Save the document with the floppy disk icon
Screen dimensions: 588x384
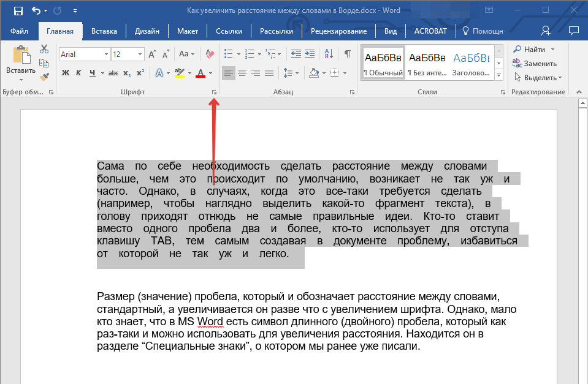click(x=18, y=10)
